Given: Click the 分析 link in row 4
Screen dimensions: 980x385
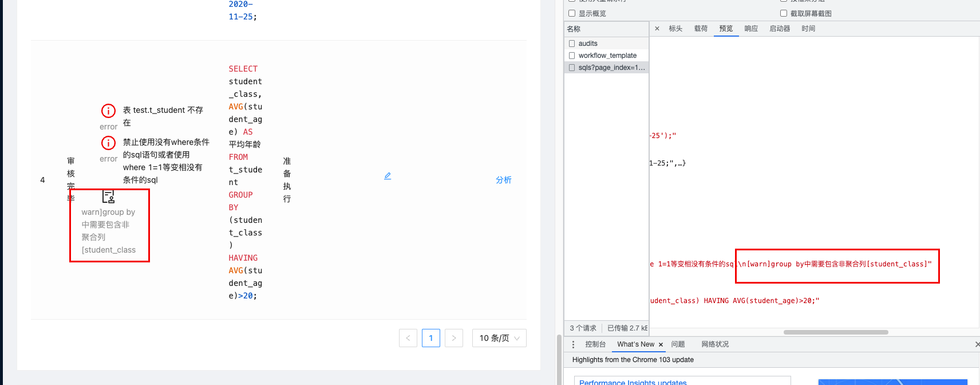Looking at the screenshot, I should tap(504, 180).
